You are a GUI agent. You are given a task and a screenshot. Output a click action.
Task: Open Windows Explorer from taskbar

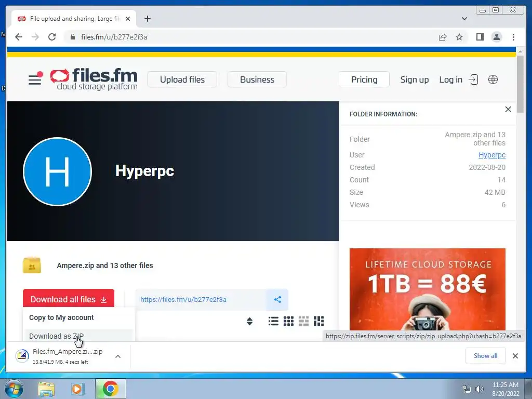(x=46, y=389)
